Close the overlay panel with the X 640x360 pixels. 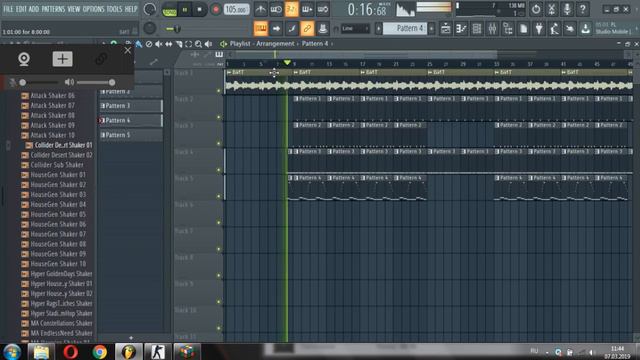click(x=128, y=50)
